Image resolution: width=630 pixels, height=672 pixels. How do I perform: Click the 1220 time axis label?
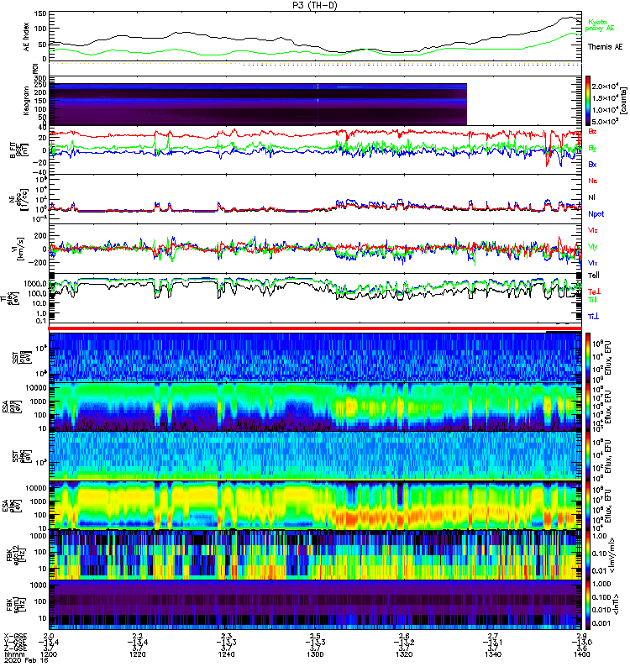138,654
